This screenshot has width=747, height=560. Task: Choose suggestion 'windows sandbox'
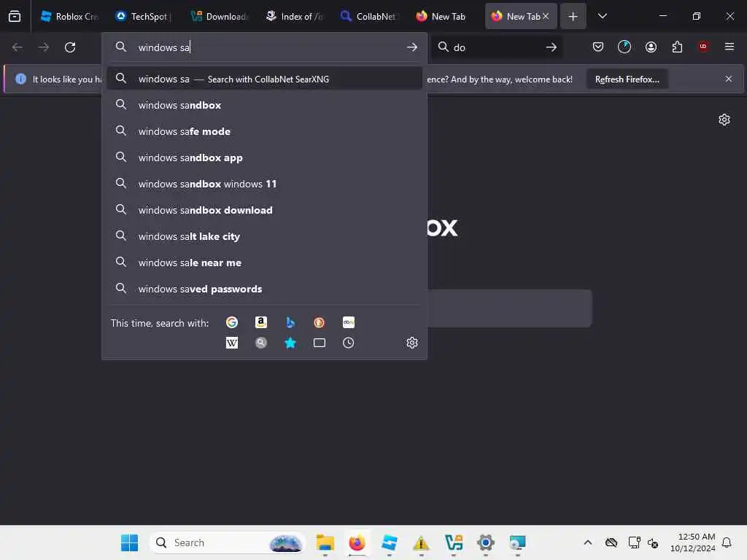click(264, 105)
